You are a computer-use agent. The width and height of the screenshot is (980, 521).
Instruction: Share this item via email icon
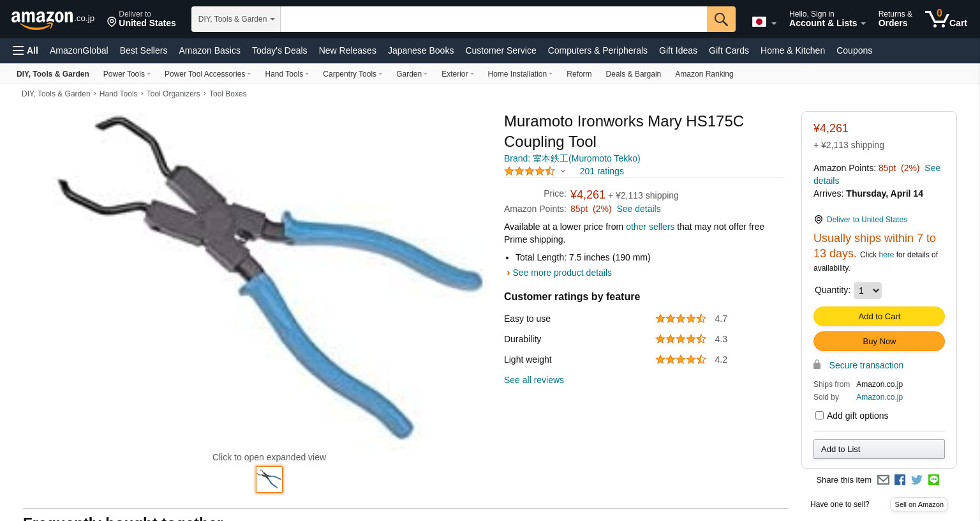[x=883, y=480]
